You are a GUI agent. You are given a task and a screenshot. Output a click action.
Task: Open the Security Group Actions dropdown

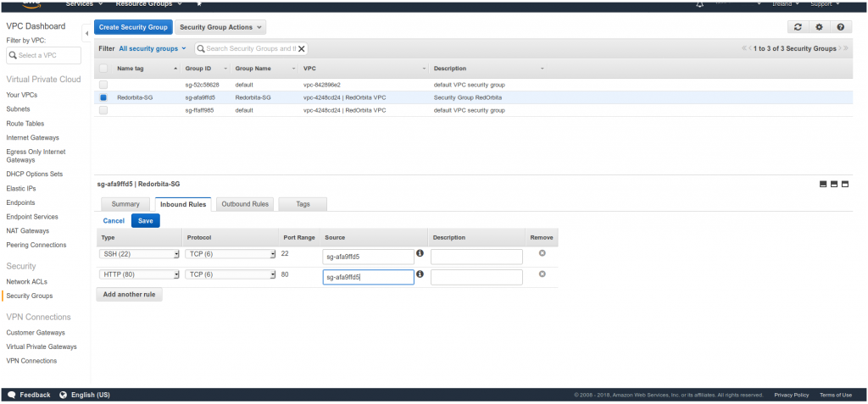click(220, 28)
